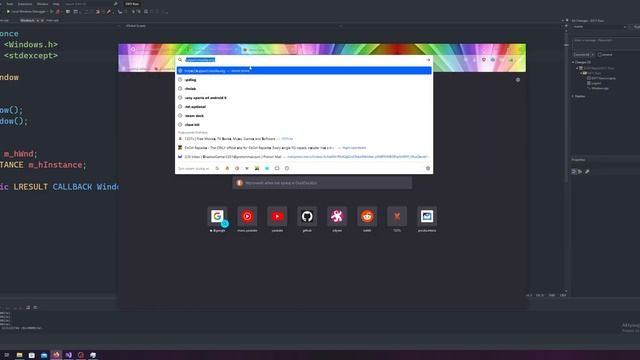Click the <stdexcept> include in the code

click(x=31, y=56)
